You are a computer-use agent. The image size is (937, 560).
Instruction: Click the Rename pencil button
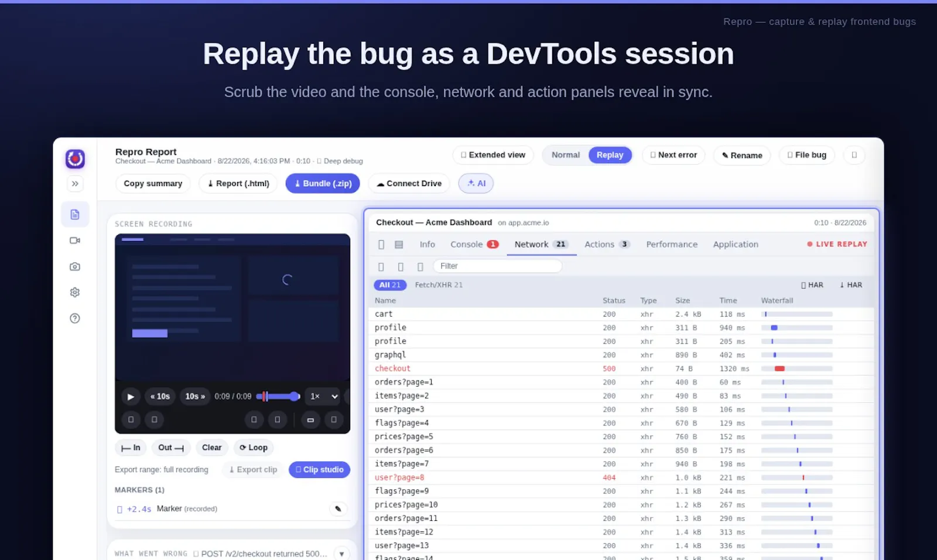point(742,155)
